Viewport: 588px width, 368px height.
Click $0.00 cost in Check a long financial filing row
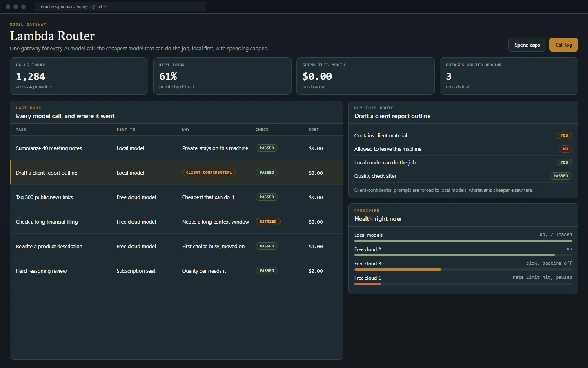pos(316,222)
